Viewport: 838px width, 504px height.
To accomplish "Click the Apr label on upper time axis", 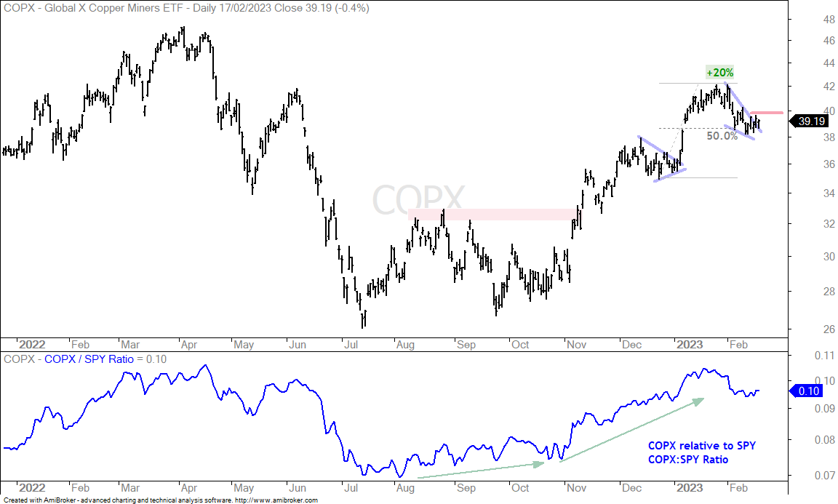I will point(188,345).
